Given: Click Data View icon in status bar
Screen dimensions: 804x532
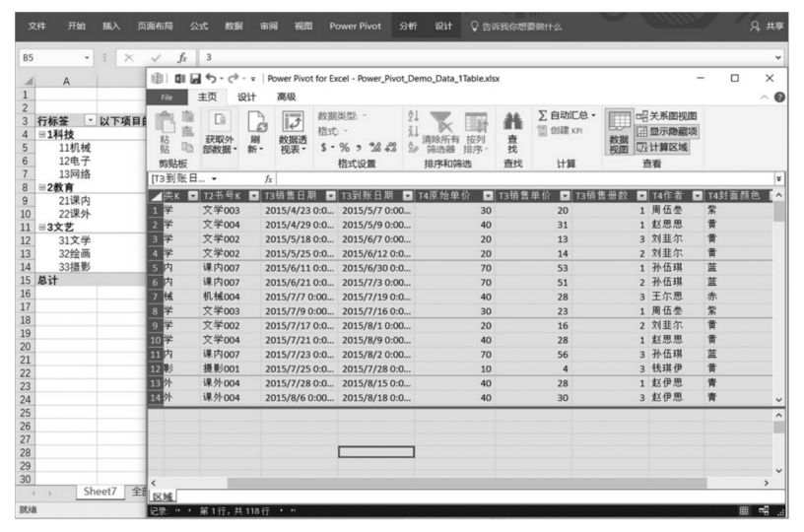Looking at the screenshot, I should pos(744,510).
